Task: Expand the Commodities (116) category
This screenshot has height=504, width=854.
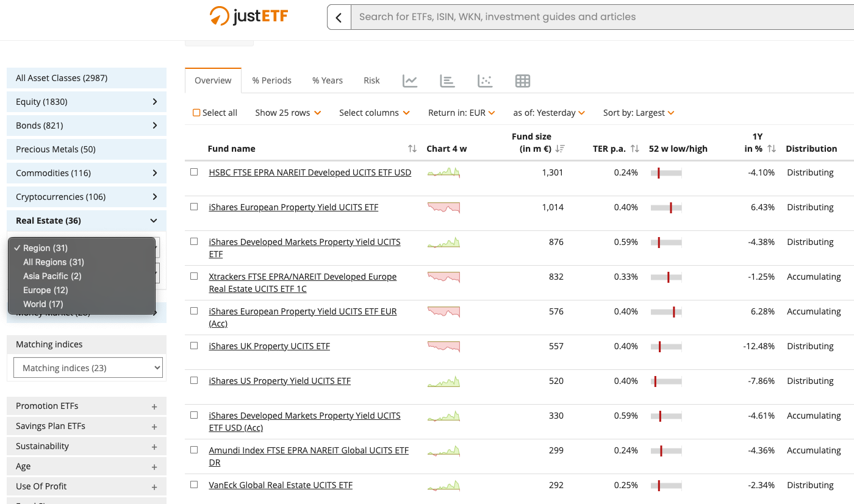Action: pyautogui.click(x=87, y=173)
